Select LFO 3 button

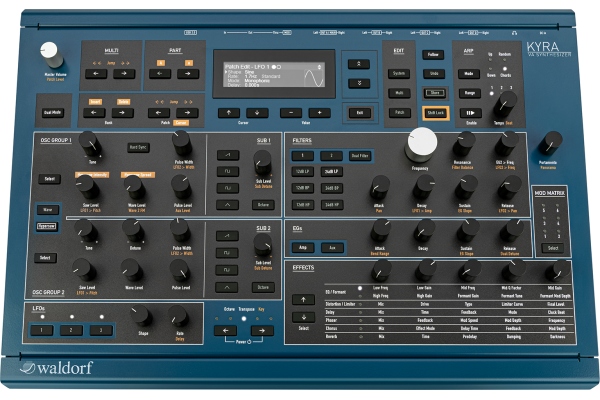coord(101,330)
